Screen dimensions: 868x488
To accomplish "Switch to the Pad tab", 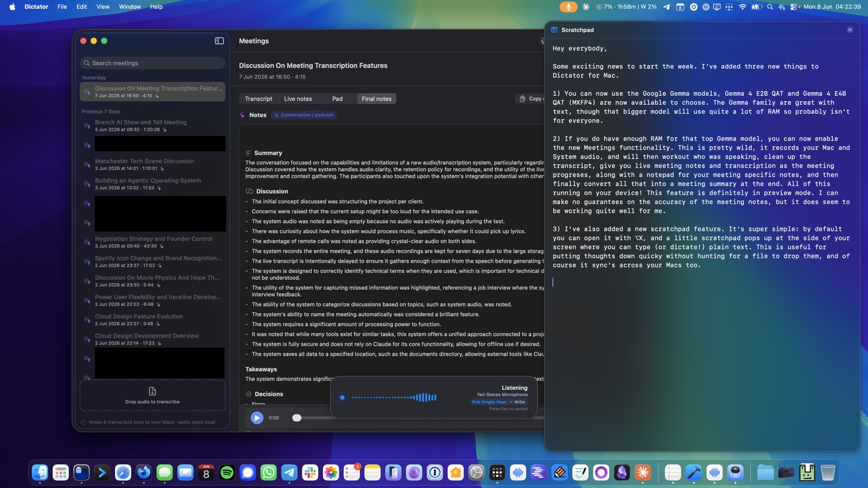I will point(337,99).
